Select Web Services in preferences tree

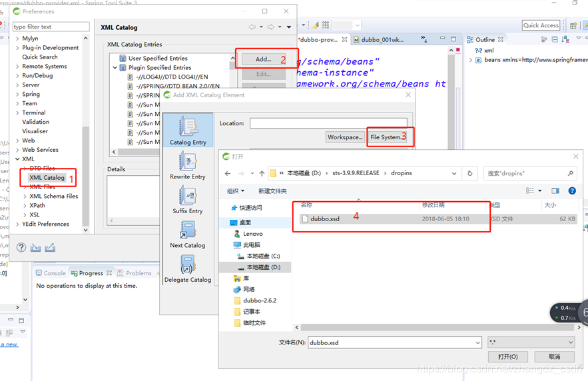(x=40, y=150)
